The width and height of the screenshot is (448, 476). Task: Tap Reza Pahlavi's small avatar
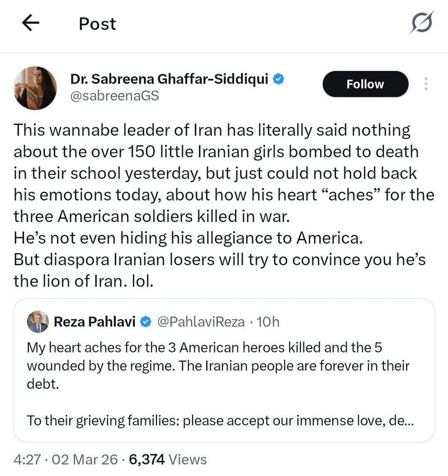click(37, 322)
